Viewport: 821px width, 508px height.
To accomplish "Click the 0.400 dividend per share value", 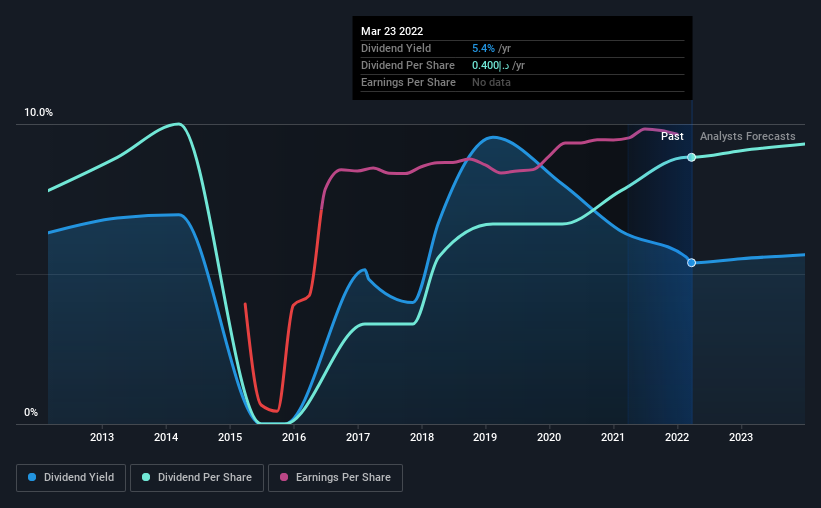I will point(490,65).
